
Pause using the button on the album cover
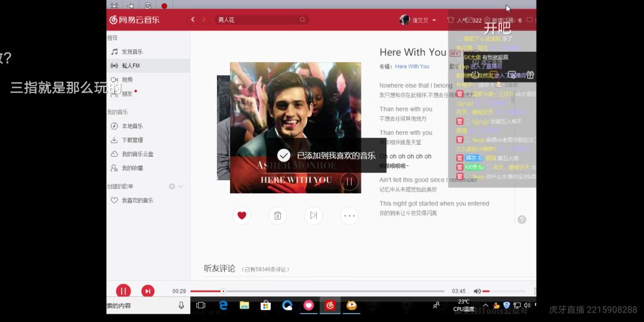click(x=349, y=181)
